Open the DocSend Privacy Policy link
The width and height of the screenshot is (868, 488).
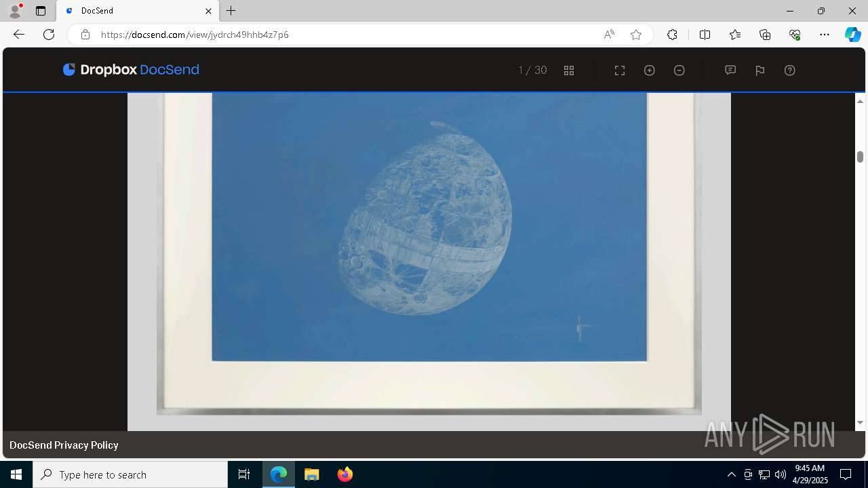(x=64, y=445)
